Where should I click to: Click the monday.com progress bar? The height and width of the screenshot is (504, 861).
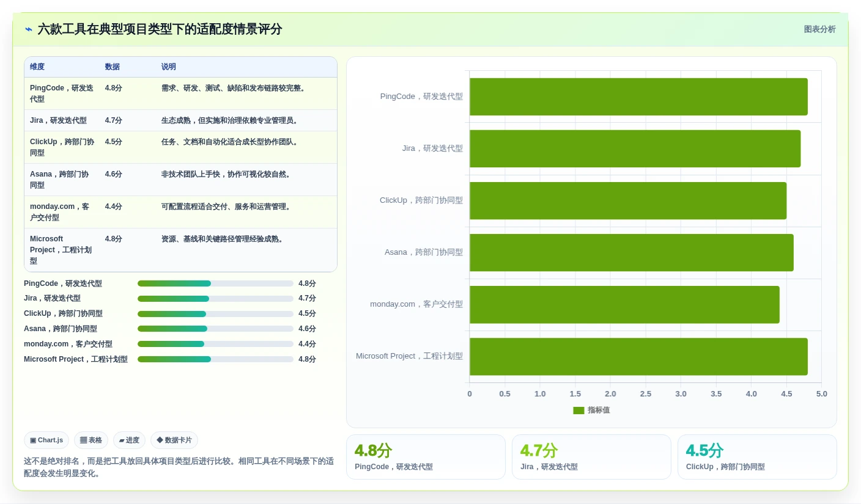[x=215, y=344]
